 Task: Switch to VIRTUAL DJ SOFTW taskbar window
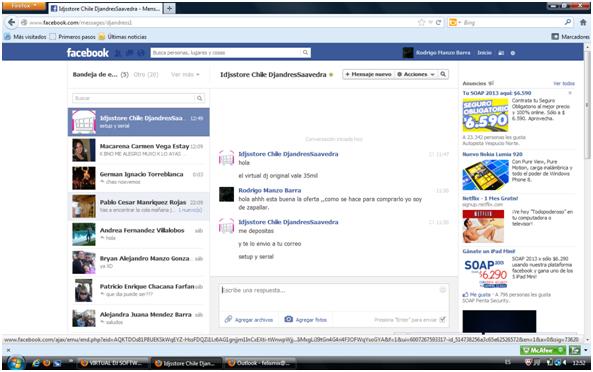[113, 363]
